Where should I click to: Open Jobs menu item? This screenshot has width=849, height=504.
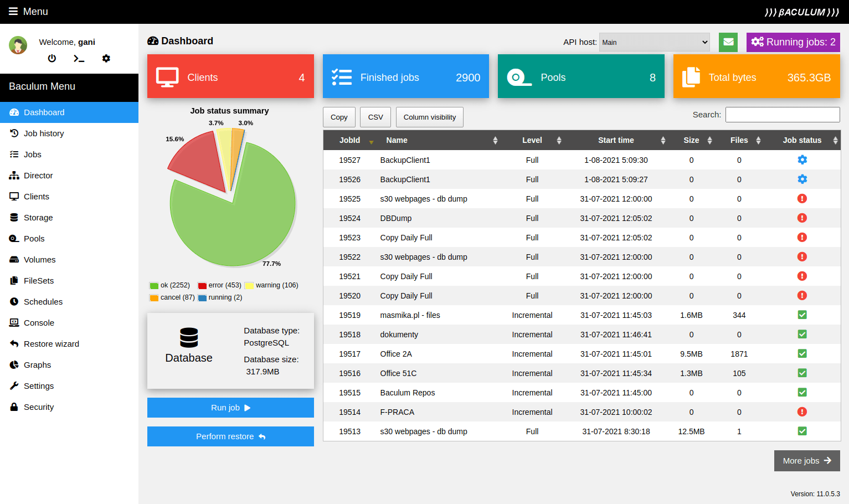point(69,155)
